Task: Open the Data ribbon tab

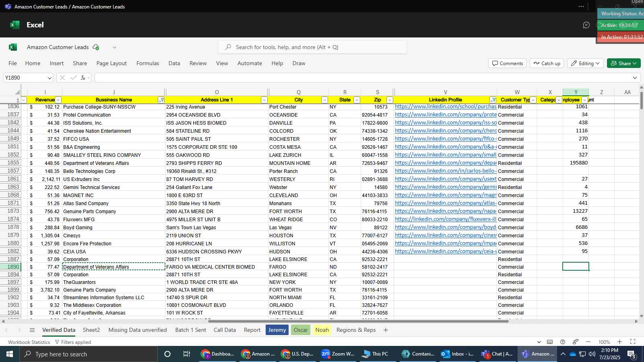Action: point(174,63)
